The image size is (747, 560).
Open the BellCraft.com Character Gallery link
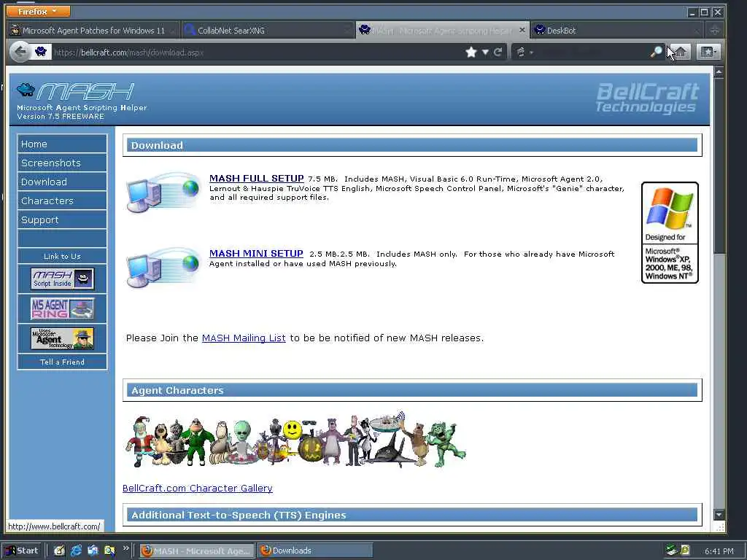tap(198, 488)
